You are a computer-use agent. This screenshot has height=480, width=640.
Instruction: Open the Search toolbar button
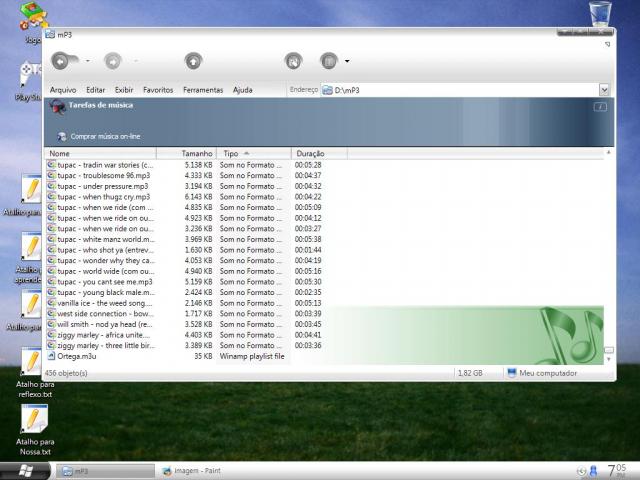[293, 61]
